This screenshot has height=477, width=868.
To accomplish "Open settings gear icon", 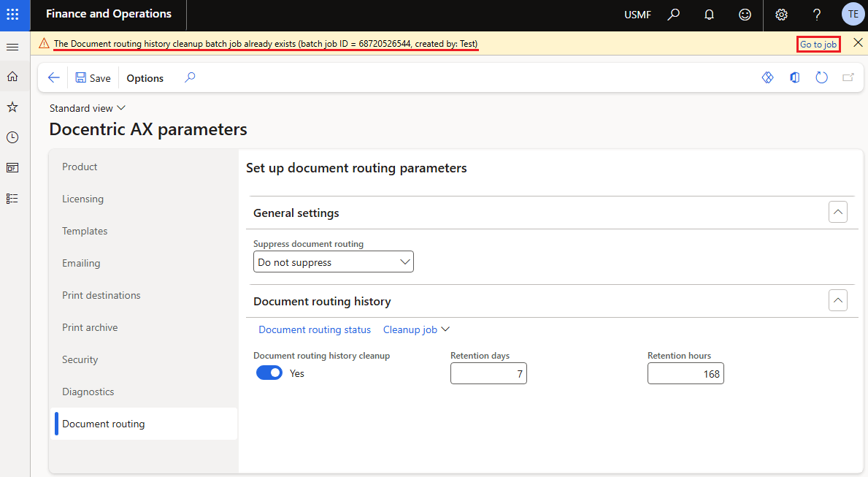I will pyautogui.click(x=781, y=15).
